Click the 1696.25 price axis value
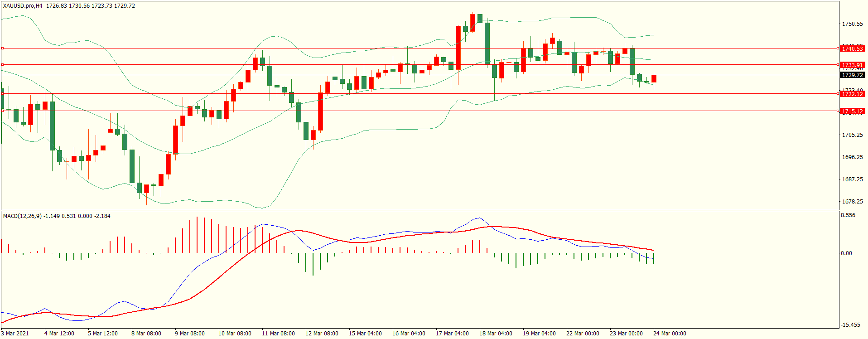 (852, 157)
